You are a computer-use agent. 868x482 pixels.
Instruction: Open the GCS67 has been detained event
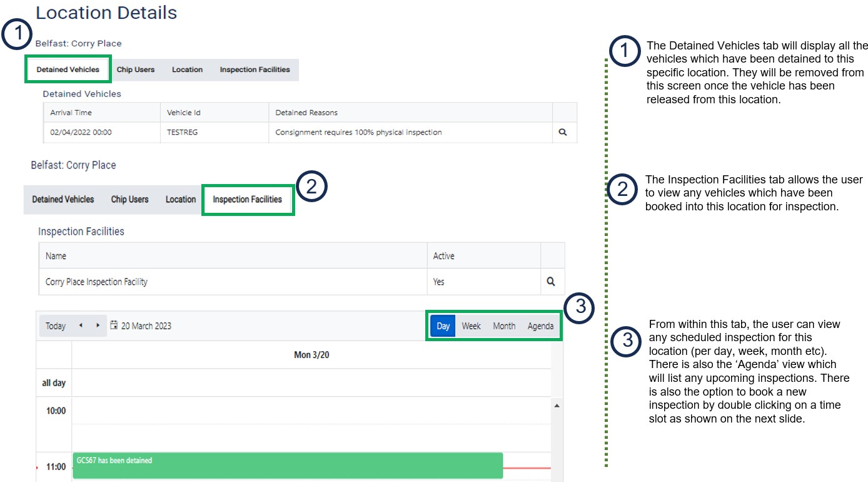[288, 465]
